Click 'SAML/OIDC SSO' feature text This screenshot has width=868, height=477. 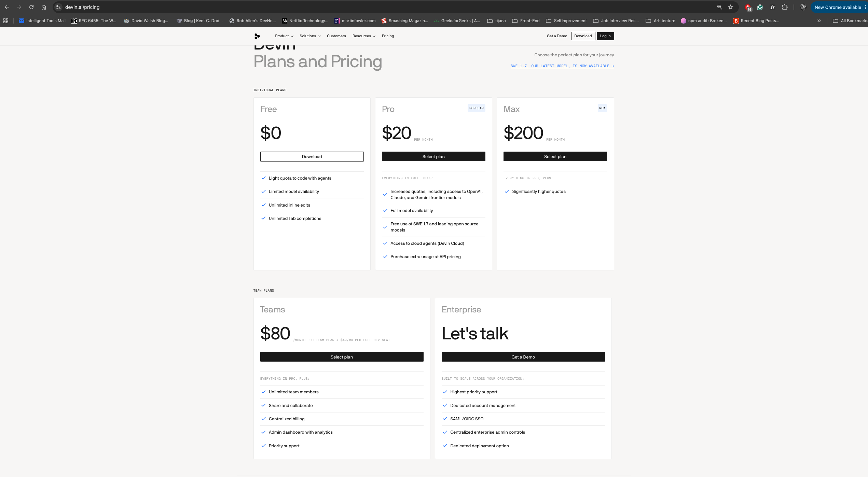pyautogui.click(x=467, y=419)
